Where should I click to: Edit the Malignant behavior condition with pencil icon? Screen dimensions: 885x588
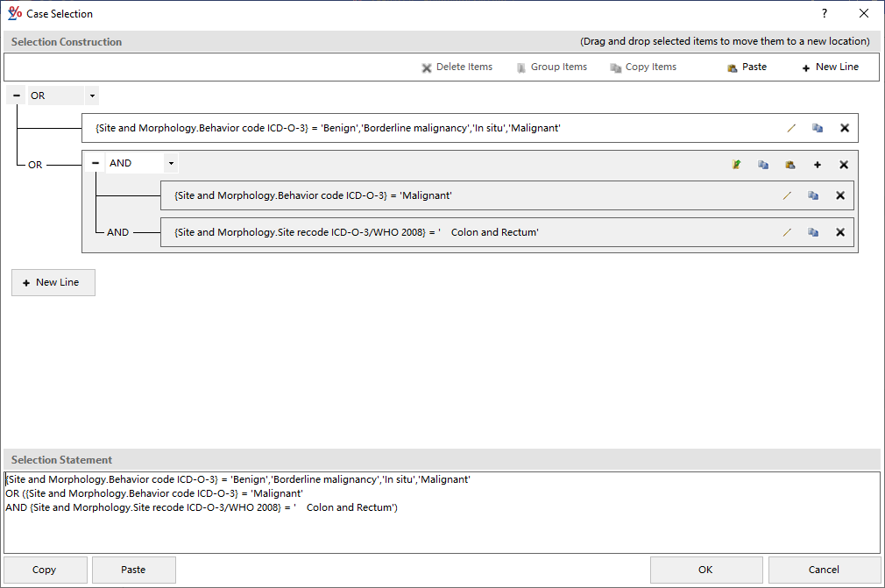tap(787, 195)
